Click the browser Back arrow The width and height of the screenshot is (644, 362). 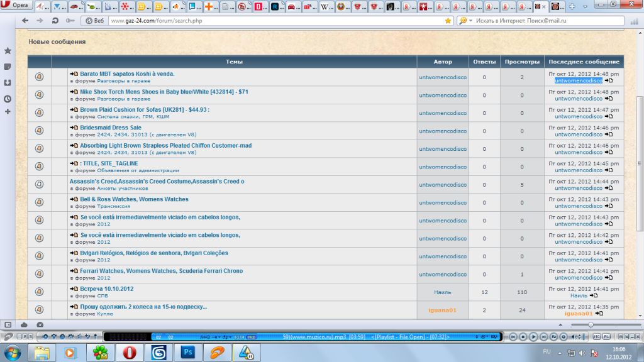25,20
